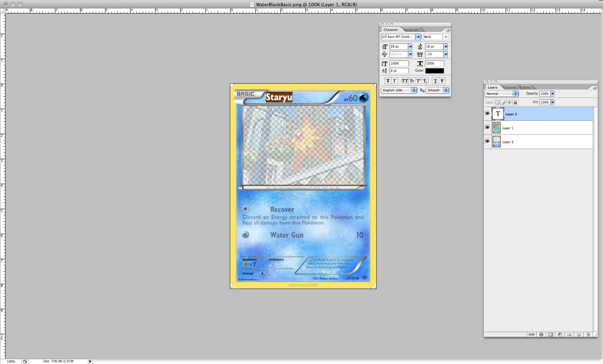Open Character panel flyout menu
603x364 pixels.
[x=448, y=30]
